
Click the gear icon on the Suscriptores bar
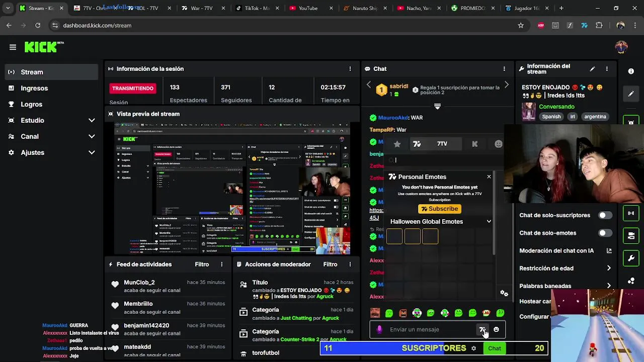coord(473,348)
